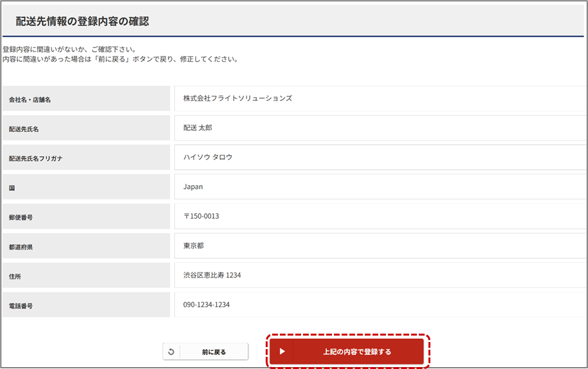Click the prefecture value 東京都

coord(194,246)
